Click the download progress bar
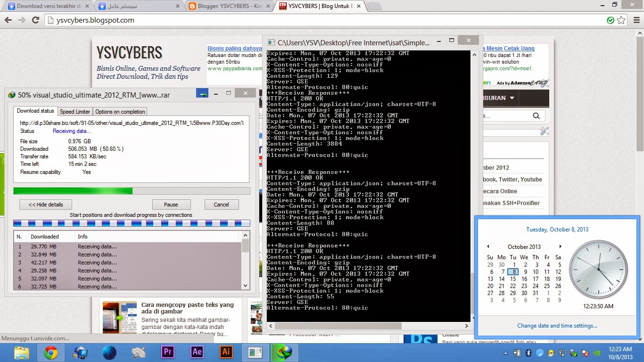Viewport: 644px width, 362px height. tap(132, 191)
